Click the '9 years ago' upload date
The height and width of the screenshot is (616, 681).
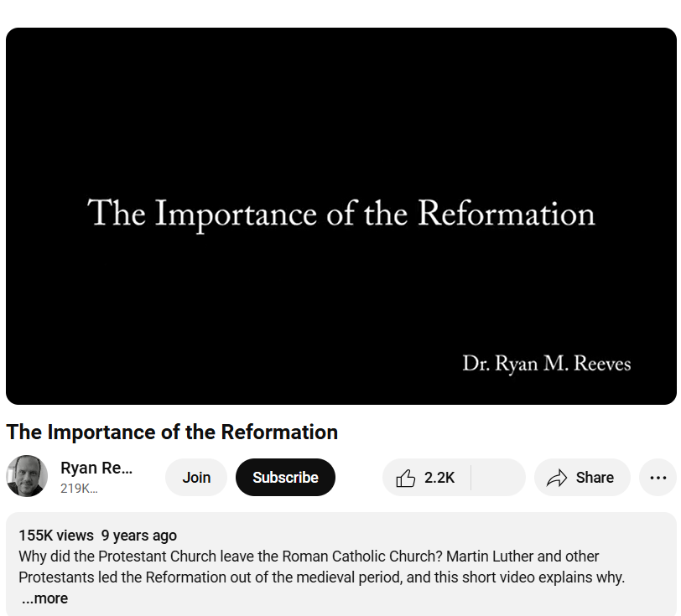click(139, 536)
